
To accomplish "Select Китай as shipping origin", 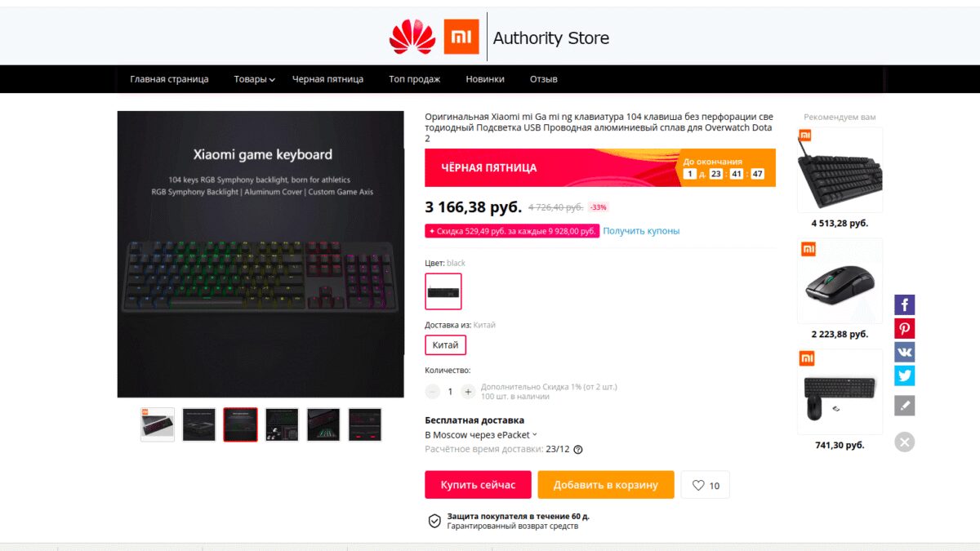I will (x=445, y=345).
